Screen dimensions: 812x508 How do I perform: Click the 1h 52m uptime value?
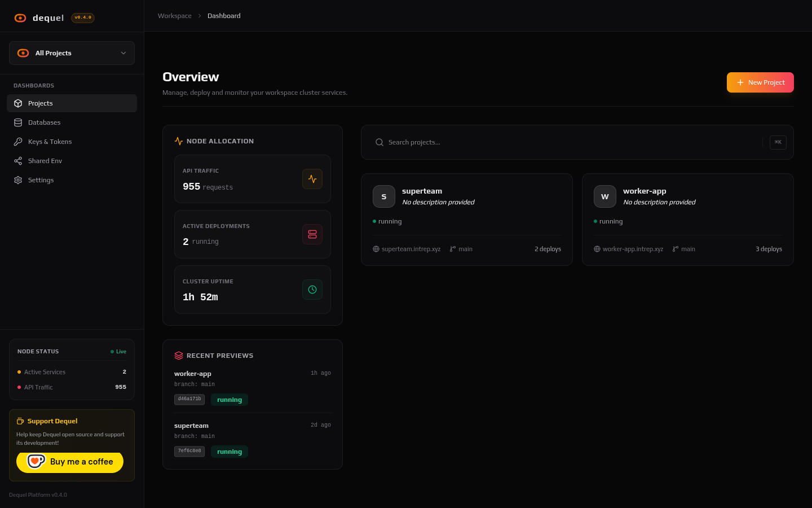coord(200,297)
